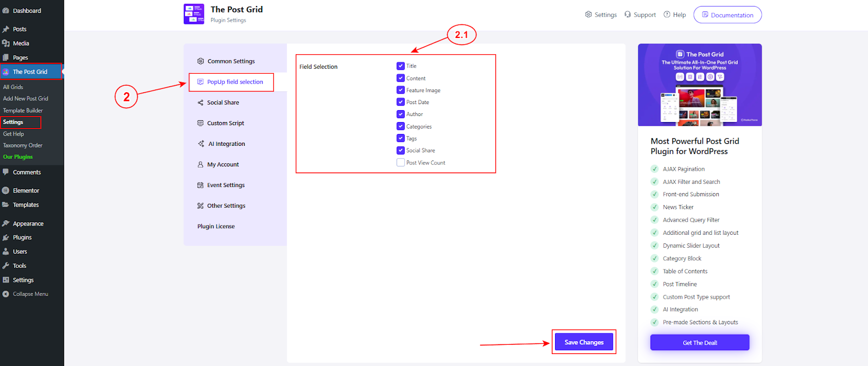868x366 pixels.
Task: Toggle the Tags checkbox
Action: click(x=400, y=138)
